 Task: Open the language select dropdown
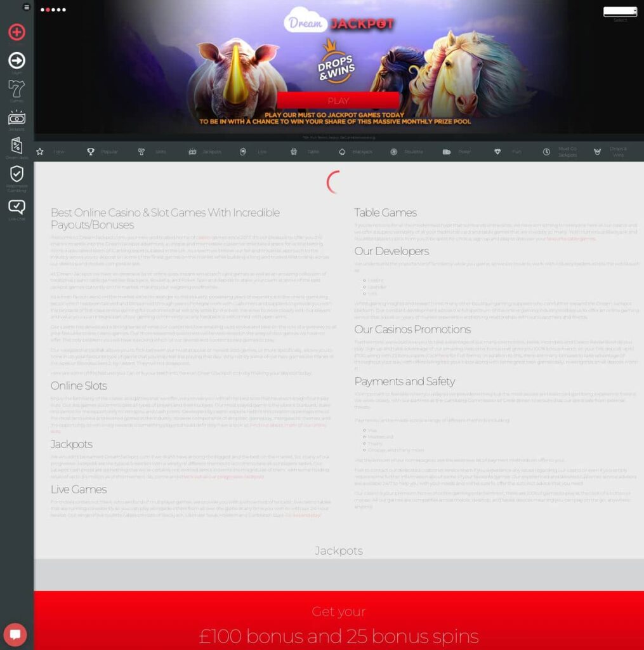tap(619, 11)
